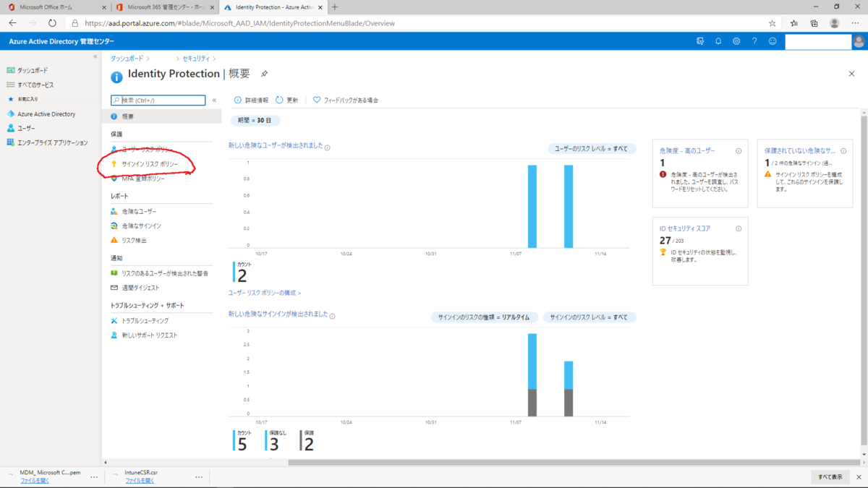Open the directory and subscription filter icon
Viewport: 868px width, 488px height.
tap(699, 41)
